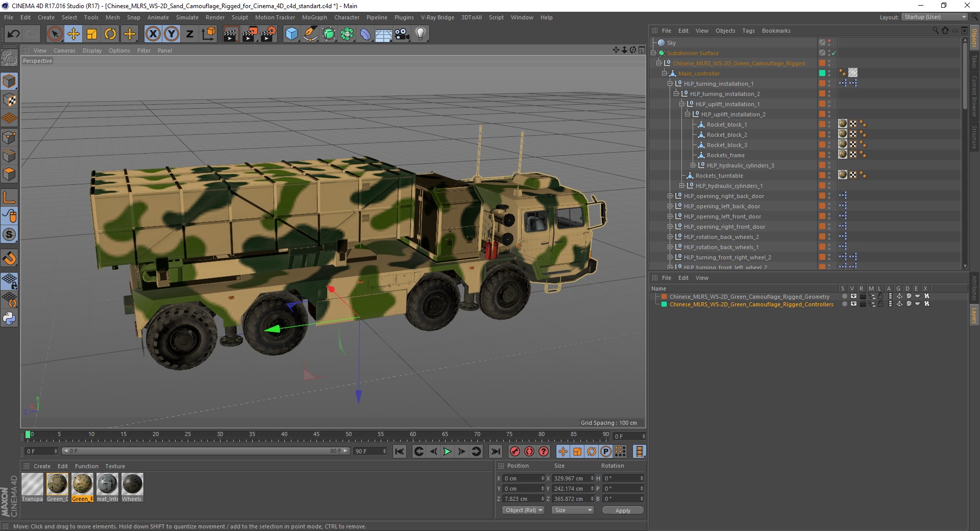The width and height of the screenshot is (980, 531).
Task: Click the Undo arrow icon
Action: coord(14,34)
